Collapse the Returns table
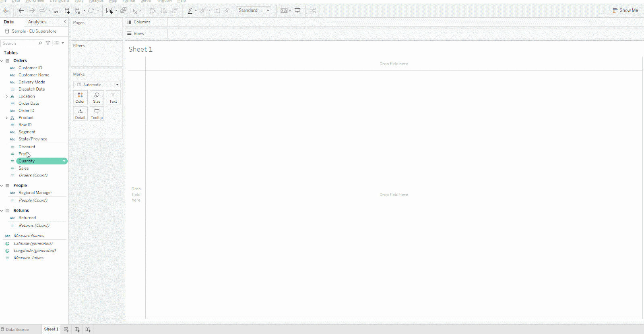The width and height of the screenshot is (644, 334). coord(2,211)
